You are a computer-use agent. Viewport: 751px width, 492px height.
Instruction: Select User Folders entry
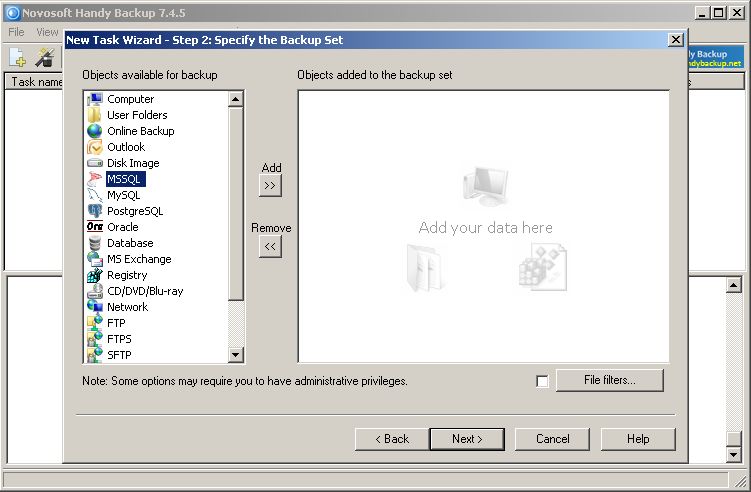137,115
